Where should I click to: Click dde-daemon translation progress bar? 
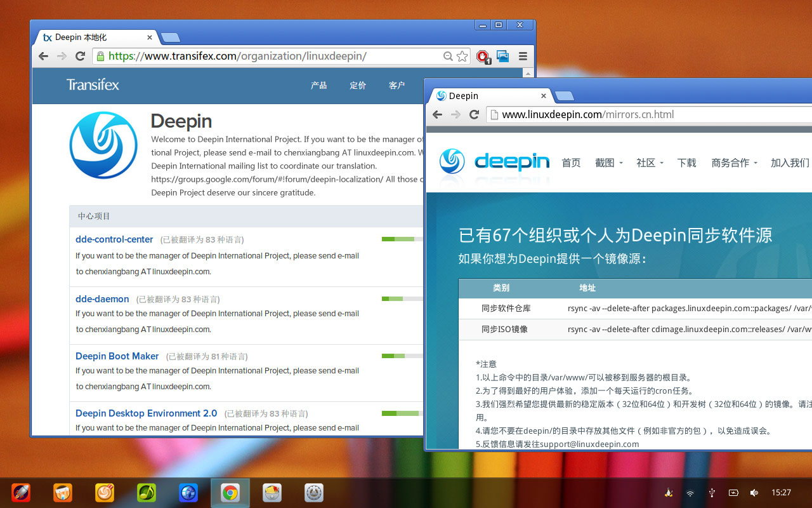tap(402, 298)
